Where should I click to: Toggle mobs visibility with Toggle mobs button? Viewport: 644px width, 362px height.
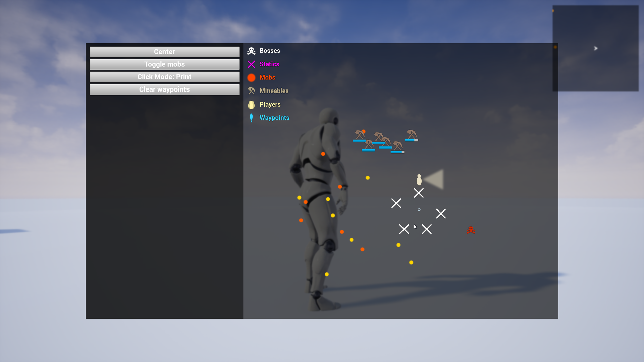point(165,65)
